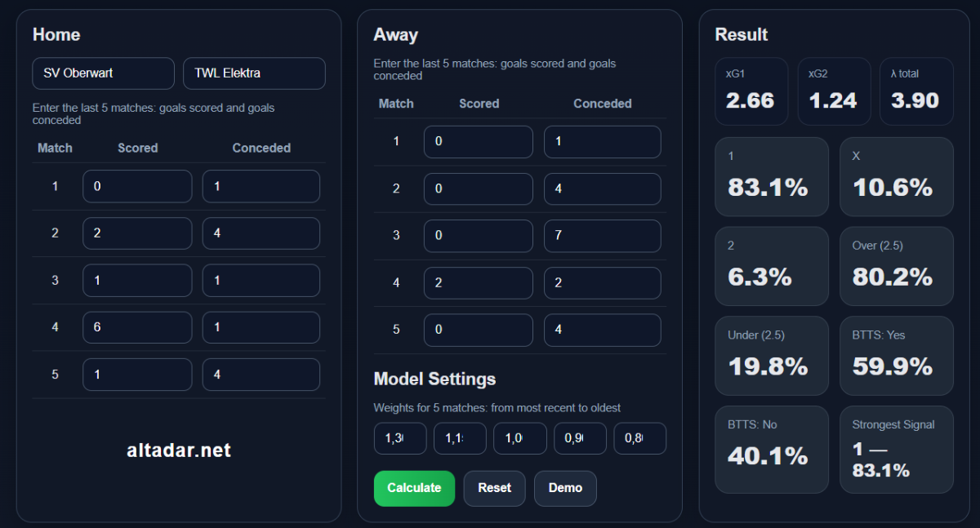
Task: Select Home match 1 scored field
Action: click(137, 186)
